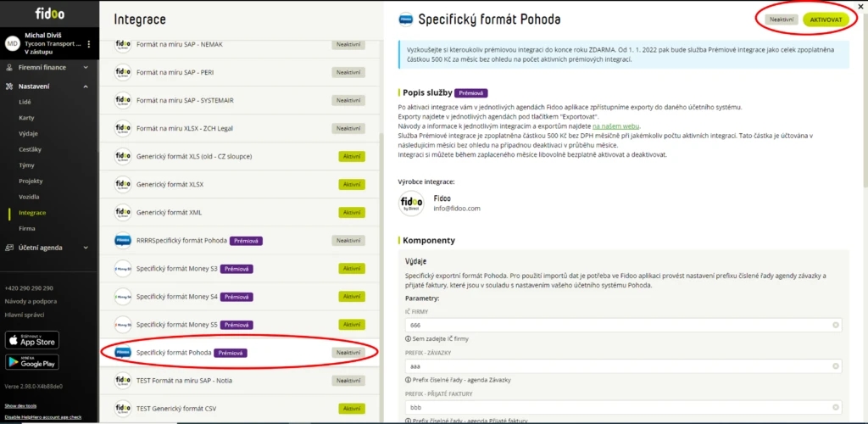Click icon of Formát na míru SAP - PERI
This screenshot has height=424, width=868.
[x=123, y=72]
